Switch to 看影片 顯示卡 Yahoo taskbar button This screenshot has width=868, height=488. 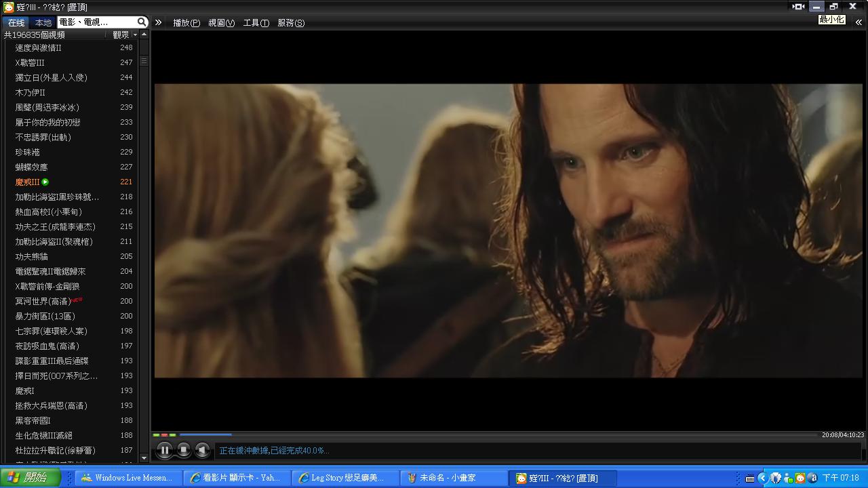(x=237, y=478)
